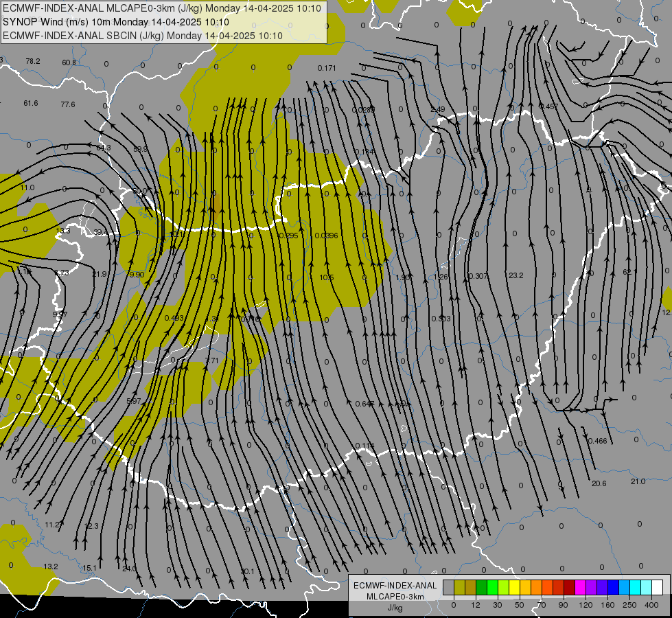Click the map value '0.171'
Image resolution: width=672 pixels, height=618 pixels.
(327, 68)
